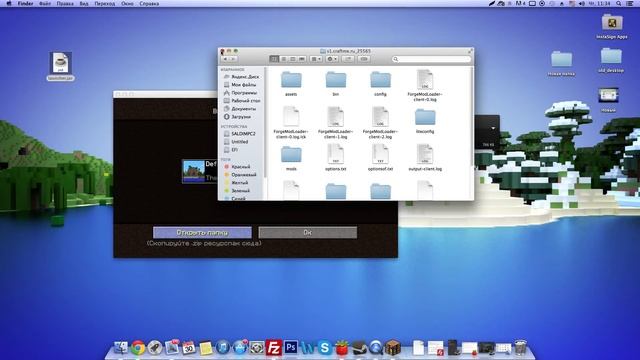
Task: Switch Finder to Cover Flow view
Action: point(302,59)
